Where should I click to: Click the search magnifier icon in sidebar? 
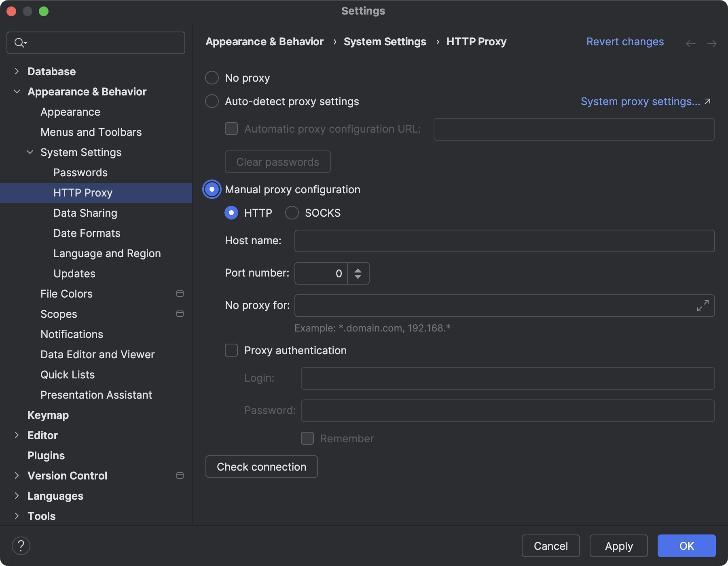pos(19,43)
